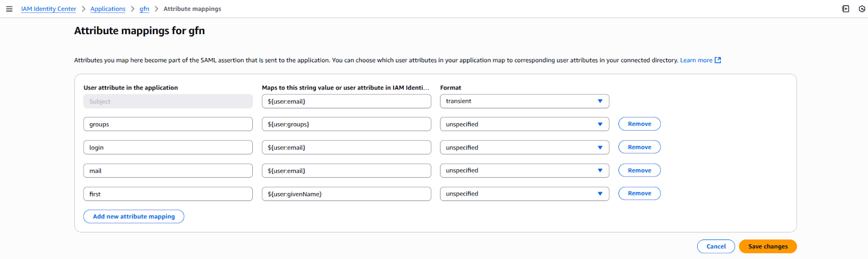
Task: Remove the login attribute mapping
Action: click(639, 147)
